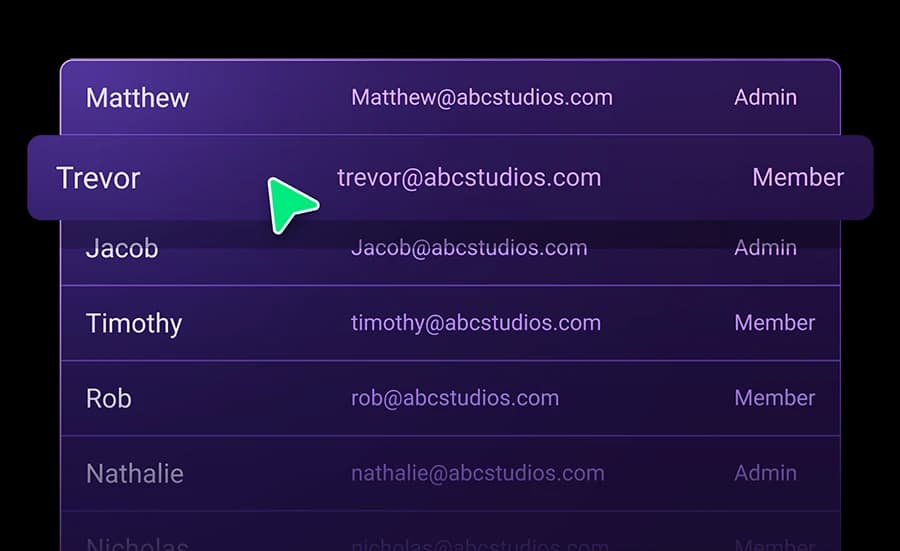
Task: Open the Matthew@abcstudios.com email link
Action: [482, 98]
